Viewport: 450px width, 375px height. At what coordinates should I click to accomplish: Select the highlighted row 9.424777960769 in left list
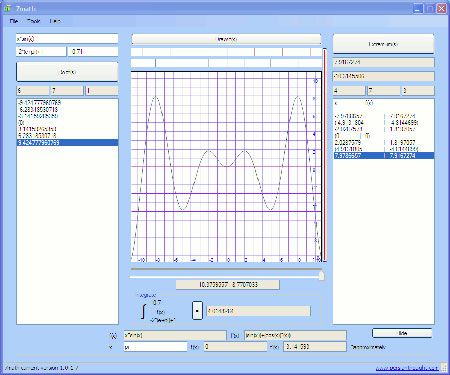(67, 143)
